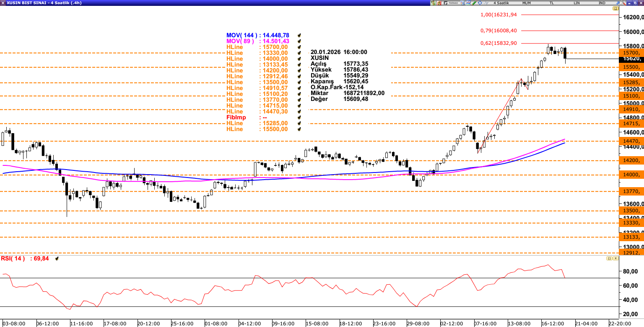Toggle the RSI(14) indicator checkmark

click(x=57, y=259)
